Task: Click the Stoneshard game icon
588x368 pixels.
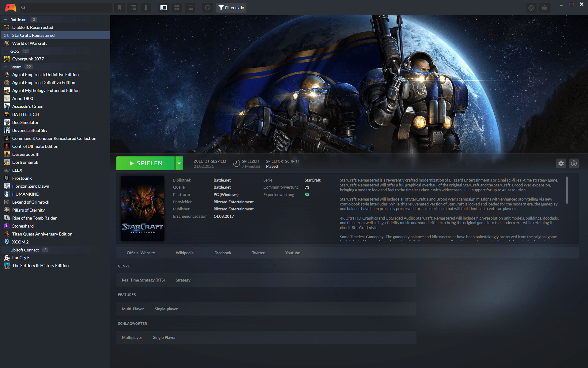Action: (x=7, y=226)
